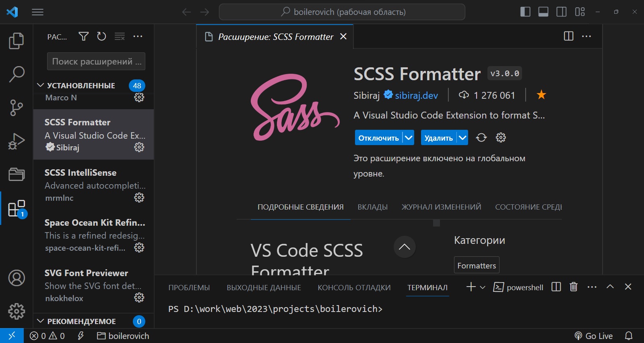Open extensions view more actions menu

point(138,37)
